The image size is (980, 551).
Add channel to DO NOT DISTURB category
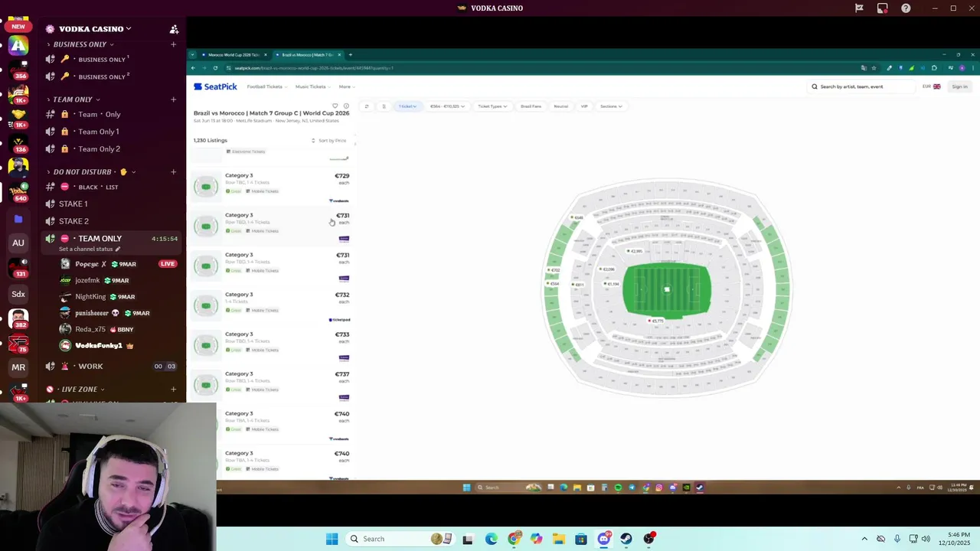[x=173, y=172]
